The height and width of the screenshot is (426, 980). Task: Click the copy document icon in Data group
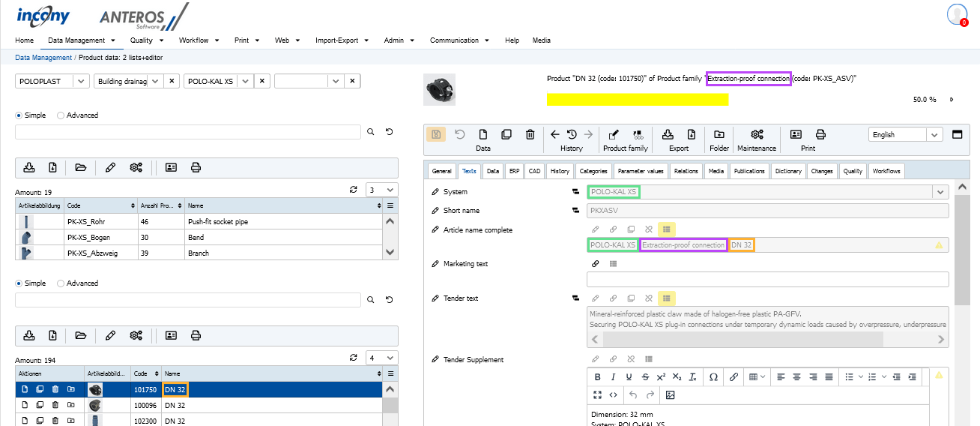click(506, 134)
